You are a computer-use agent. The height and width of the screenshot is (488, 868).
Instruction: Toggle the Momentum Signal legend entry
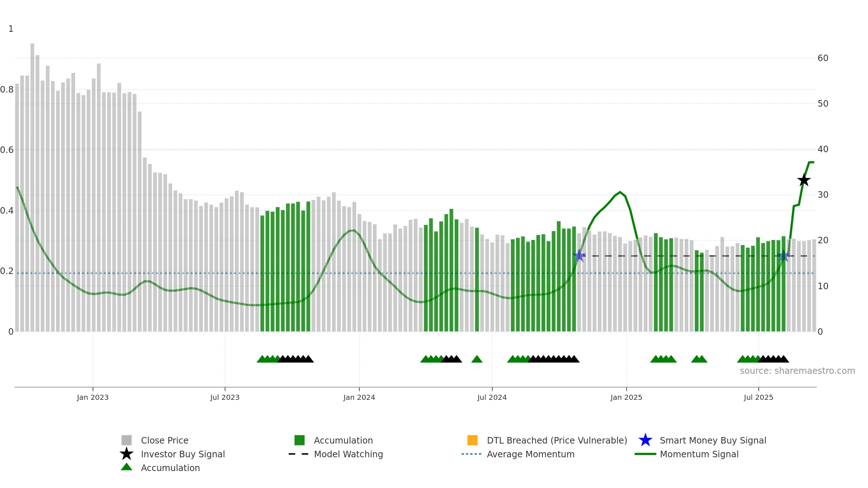coord(686,454)
